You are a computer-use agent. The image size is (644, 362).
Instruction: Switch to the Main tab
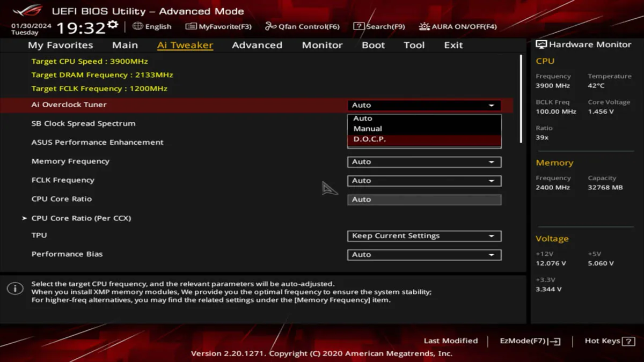(x=125, y=45)
